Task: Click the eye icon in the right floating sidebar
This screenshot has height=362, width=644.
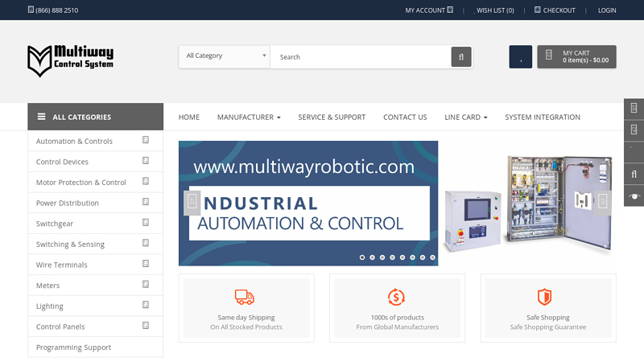Action: click(x=634, y=195)
